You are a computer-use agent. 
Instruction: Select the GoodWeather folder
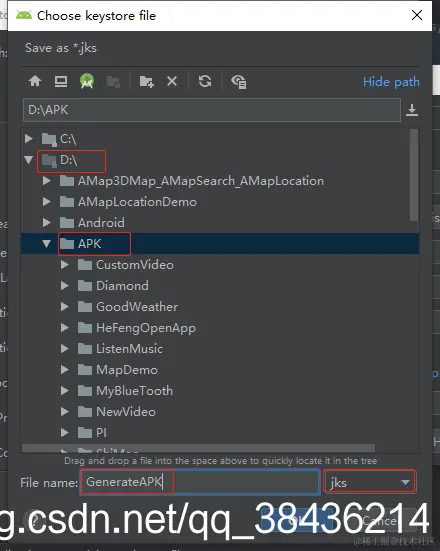click(137, 307)
